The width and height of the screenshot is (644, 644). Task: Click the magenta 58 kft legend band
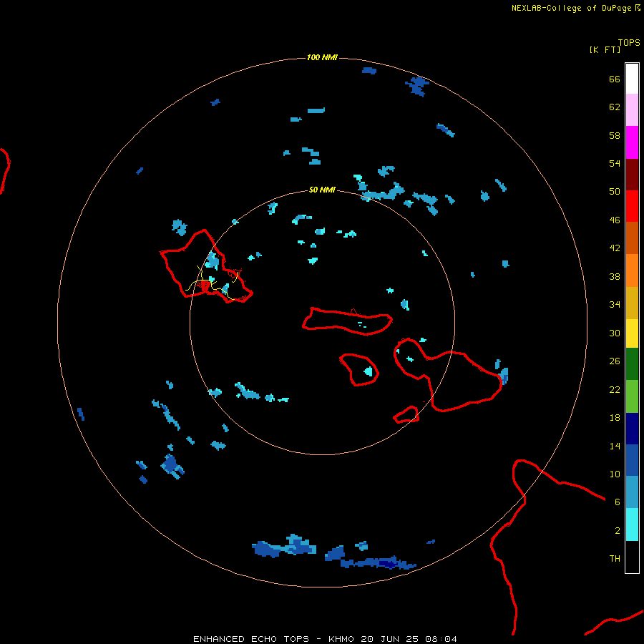point(632,142)
